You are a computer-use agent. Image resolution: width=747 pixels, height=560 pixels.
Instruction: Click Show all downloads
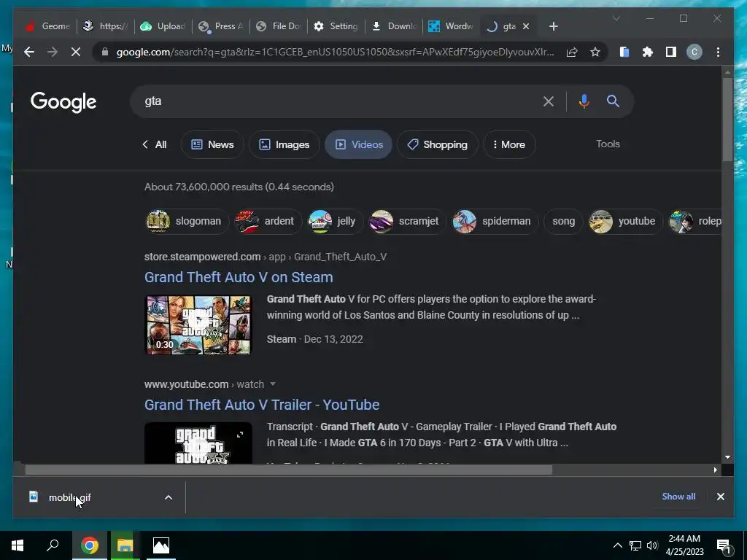tap(678, 496)
